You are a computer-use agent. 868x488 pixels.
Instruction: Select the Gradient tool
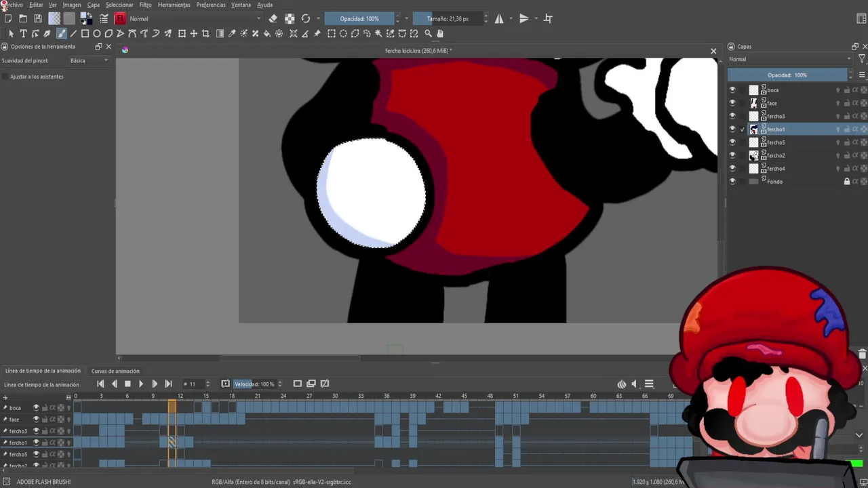click(x=220, y=33)
